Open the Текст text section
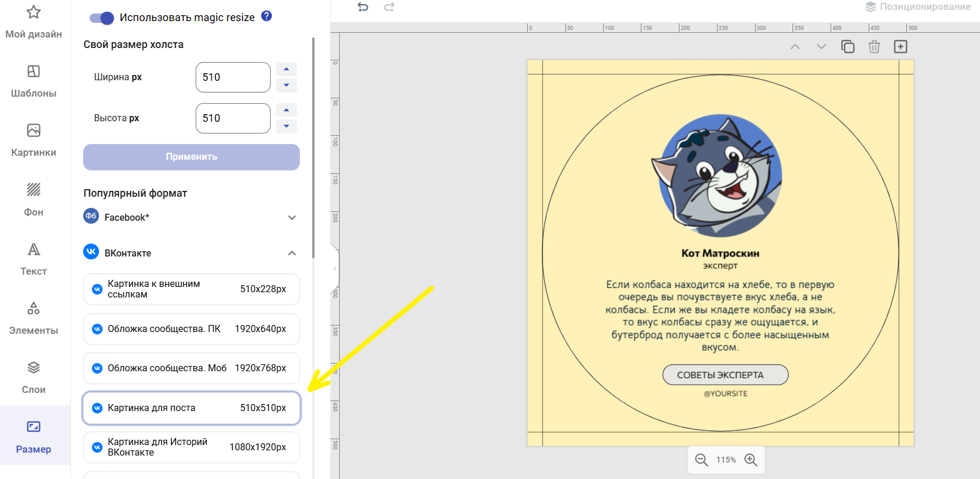Image resolution: width=980 pixels, height=479 pixels. tap(33, 259)
